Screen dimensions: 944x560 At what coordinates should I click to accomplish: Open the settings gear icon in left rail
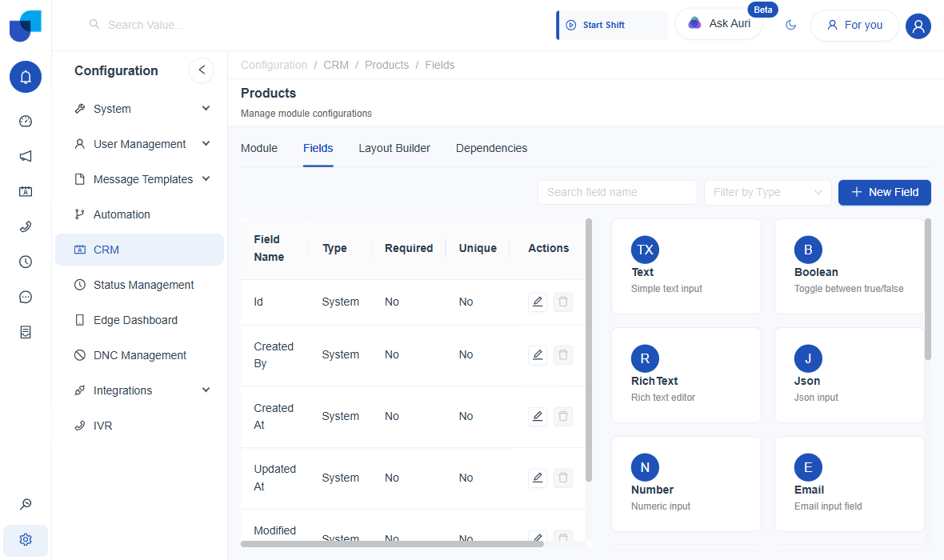(x=26, y=539)
